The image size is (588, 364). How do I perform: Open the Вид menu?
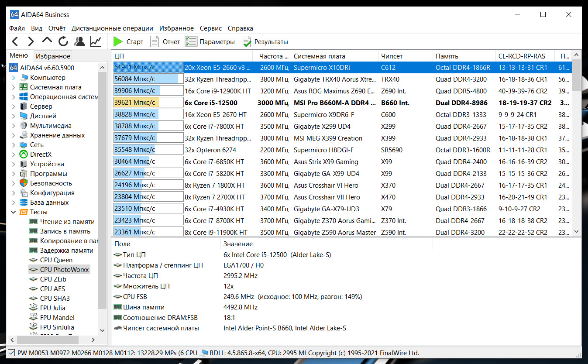[x=37, y=28]
